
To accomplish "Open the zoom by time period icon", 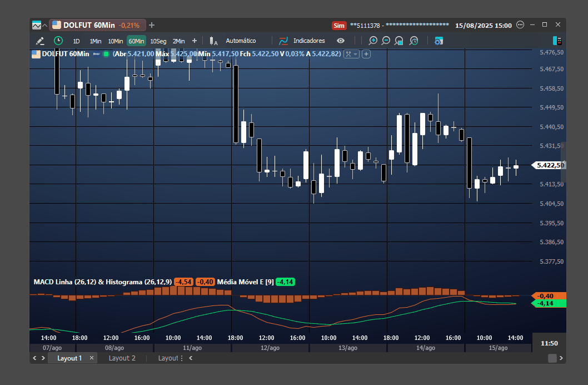I will click(413, 41).
